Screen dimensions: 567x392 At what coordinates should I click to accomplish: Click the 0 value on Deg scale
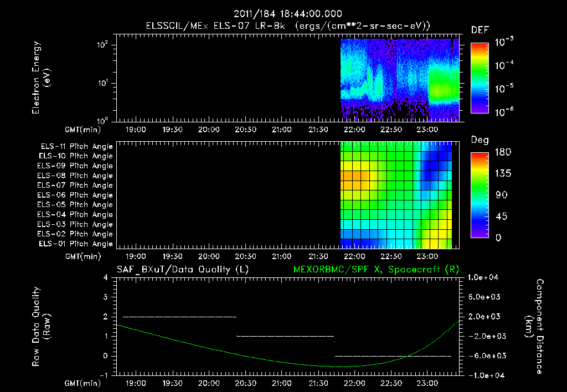[498, 238]
